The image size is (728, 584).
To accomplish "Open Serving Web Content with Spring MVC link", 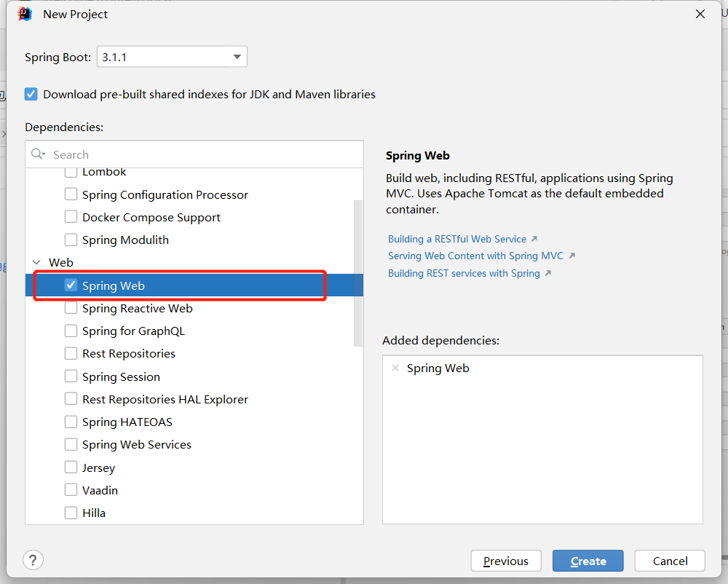I will (x=475, y=256).
